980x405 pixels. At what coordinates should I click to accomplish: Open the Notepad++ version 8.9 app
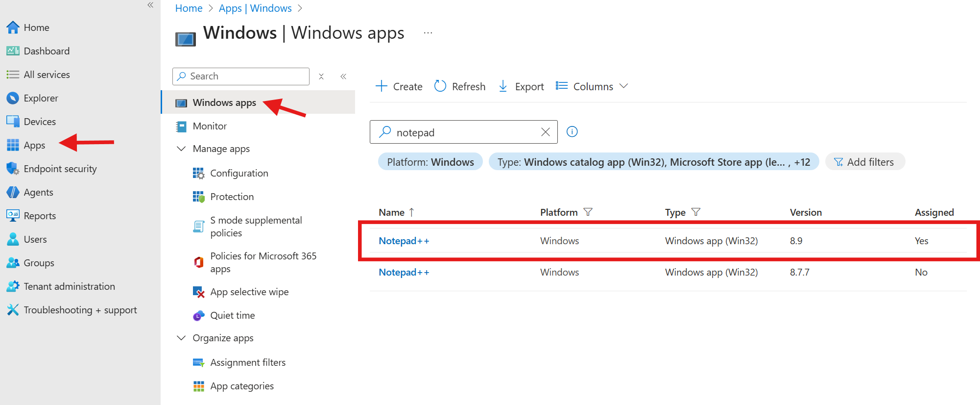click(x=404, y=241)
